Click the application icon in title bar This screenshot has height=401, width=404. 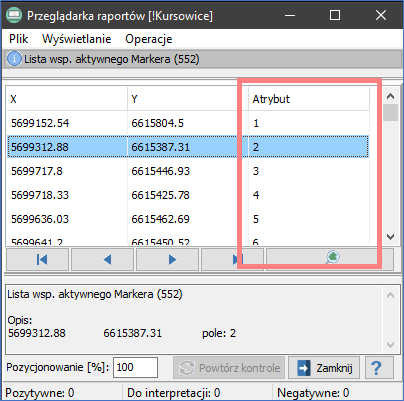(x=14, y=15)
